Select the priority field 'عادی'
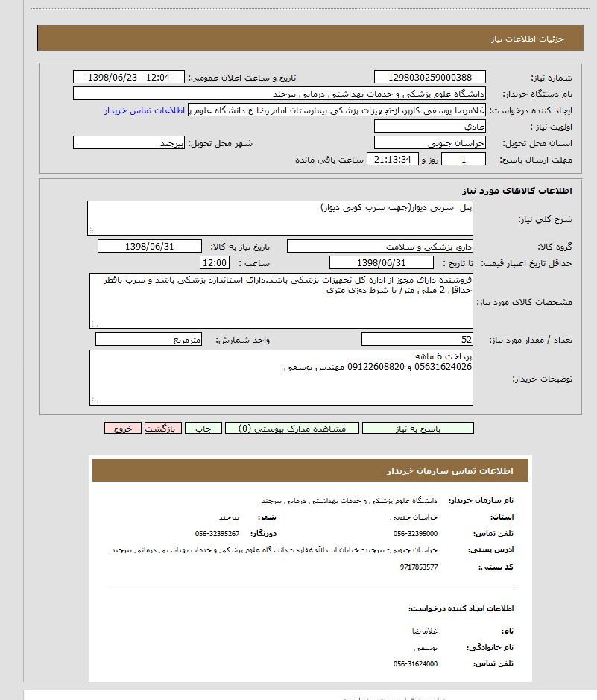This screenshot has width=597, height=700. 429,127
